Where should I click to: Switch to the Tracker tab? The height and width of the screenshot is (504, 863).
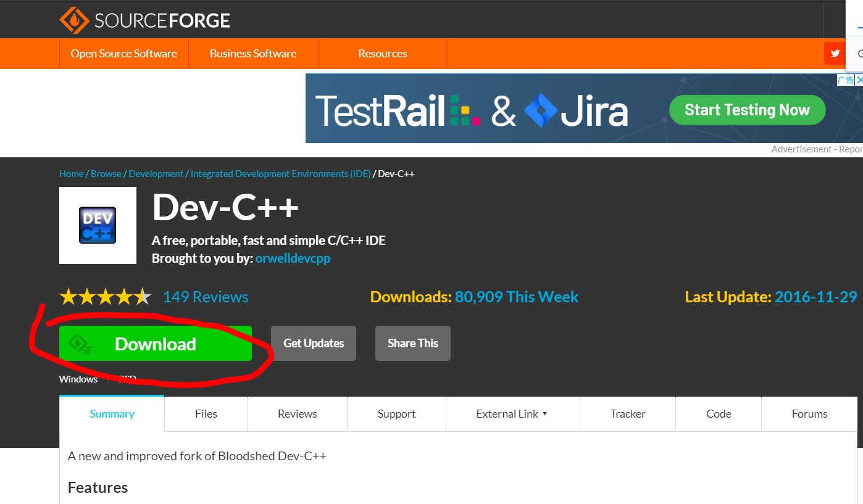(x=628, y=414)
